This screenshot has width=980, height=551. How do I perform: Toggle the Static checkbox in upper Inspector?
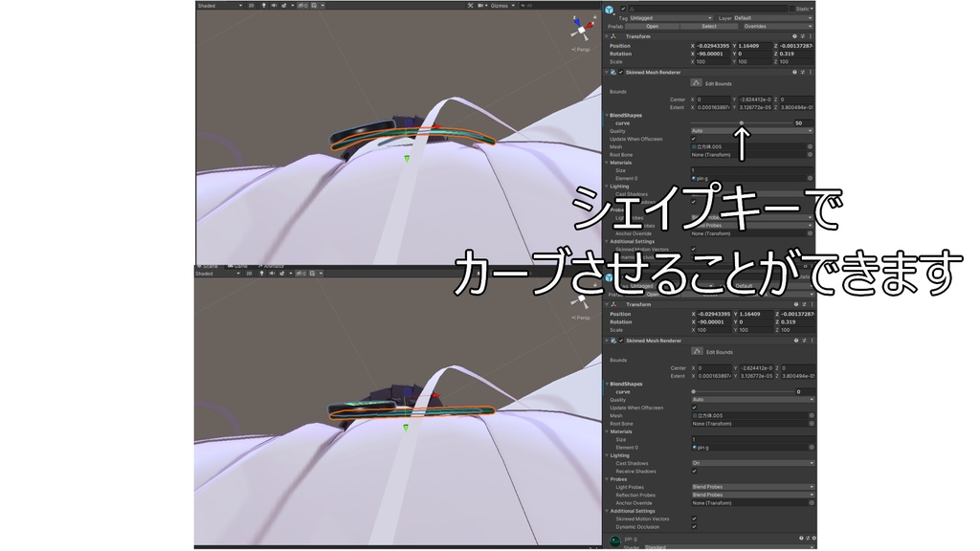tap(791, 9)
